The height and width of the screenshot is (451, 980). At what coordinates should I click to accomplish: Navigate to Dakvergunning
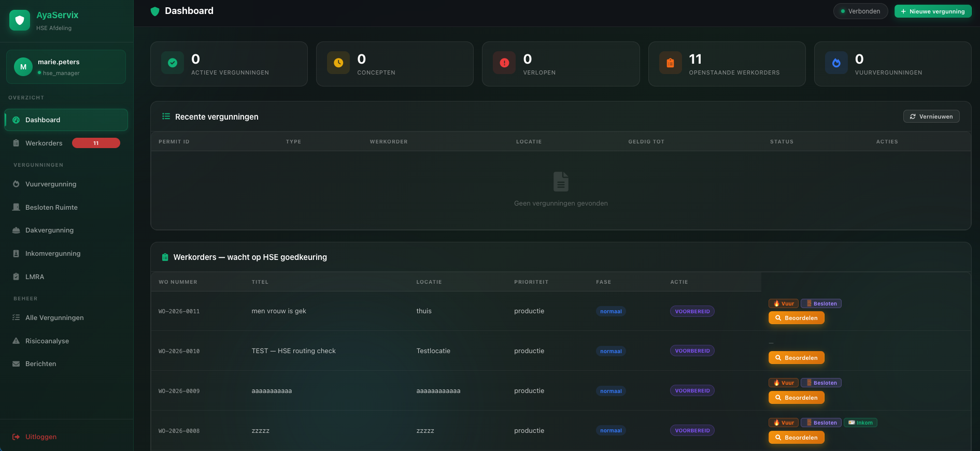66,230
